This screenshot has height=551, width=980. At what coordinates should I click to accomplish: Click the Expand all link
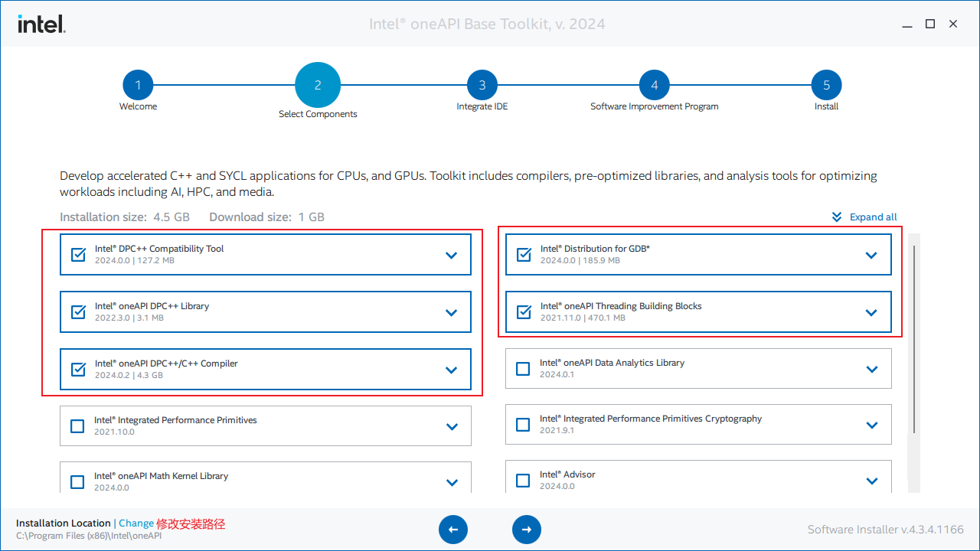click(874, 217)
